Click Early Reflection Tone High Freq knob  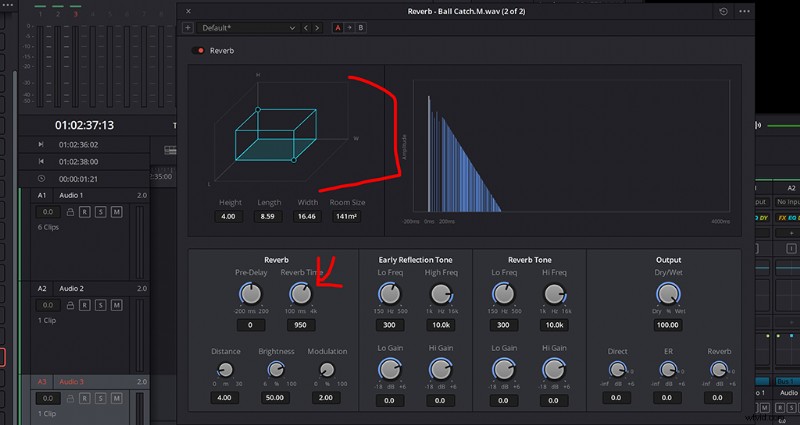coord(441,294)
